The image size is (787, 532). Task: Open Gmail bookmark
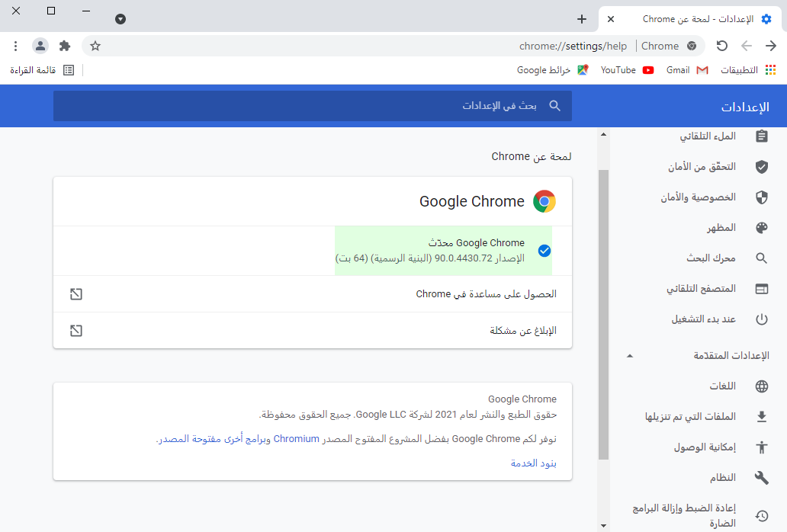pyautogui.click(x=687, y=70)
